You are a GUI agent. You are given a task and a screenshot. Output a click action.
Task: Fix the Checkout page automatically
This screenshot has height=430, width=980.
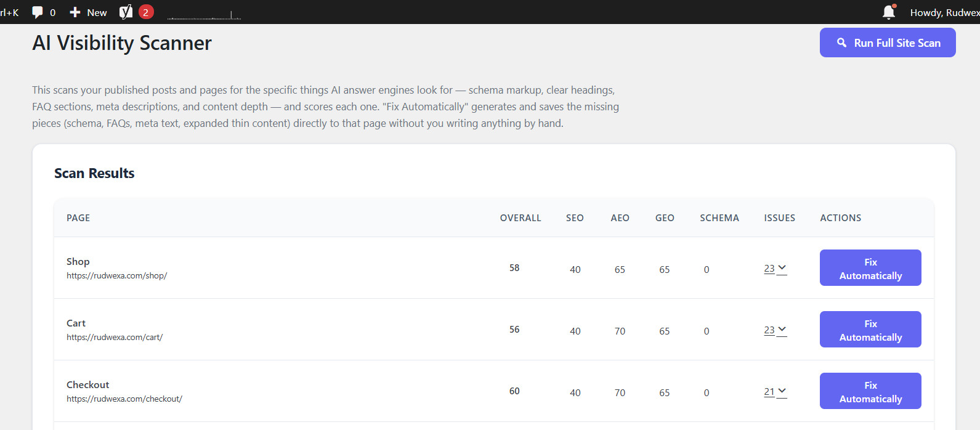pos(870,391)
